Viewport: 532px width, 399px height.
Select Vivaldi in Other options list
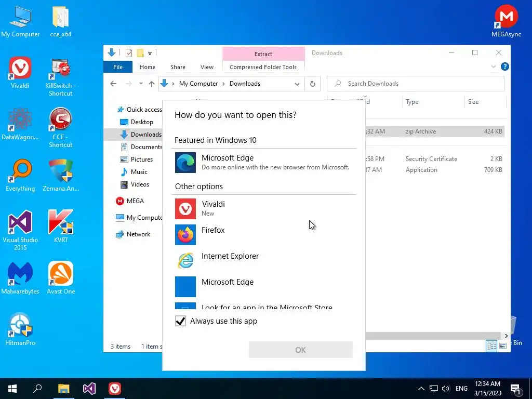tap(263, 209)
